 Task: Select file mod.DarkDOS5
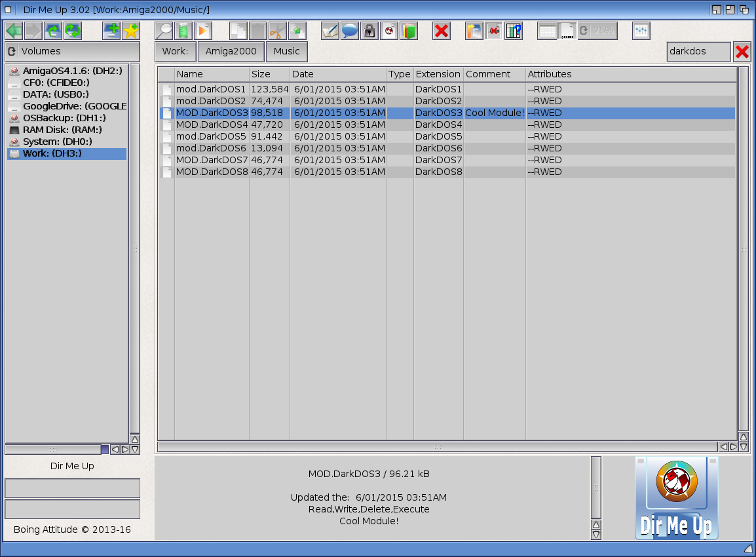click(447, 136)
